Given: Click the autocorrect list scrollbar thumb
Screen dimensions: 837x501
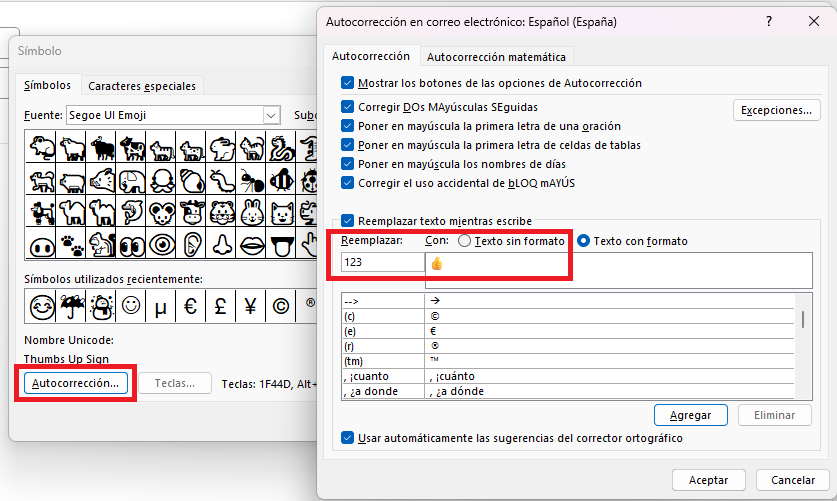Looking at the screenshot, I should (803, 319).
